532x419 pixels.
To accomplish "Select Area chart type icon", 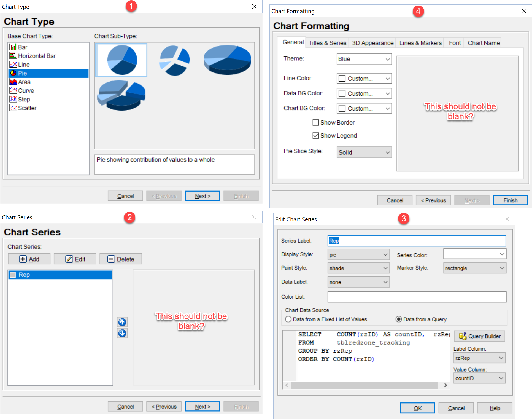I will (x=13, y=82).
